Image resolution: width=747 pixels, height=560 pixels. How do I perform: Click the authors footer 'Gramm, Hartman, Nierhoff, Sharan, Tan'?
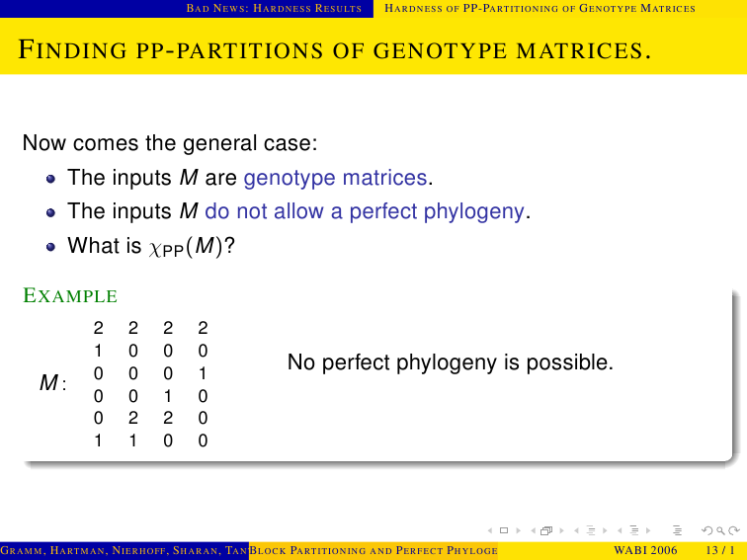click(x=124, y=550)
